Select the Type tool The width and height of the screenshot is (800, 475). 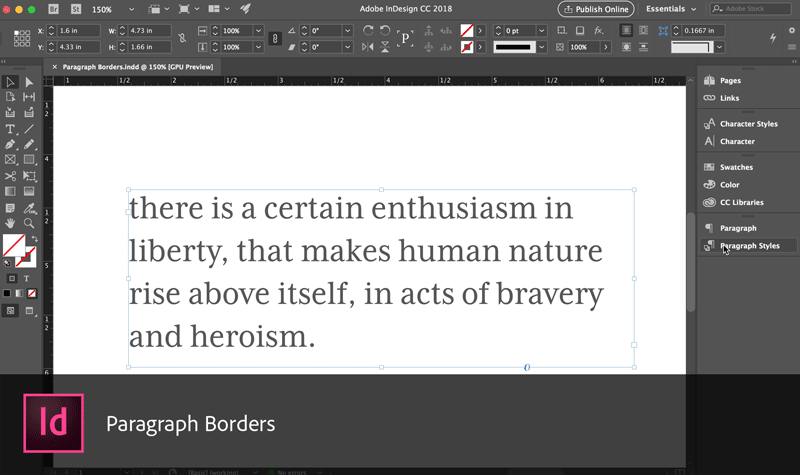[x=10, y=129]
